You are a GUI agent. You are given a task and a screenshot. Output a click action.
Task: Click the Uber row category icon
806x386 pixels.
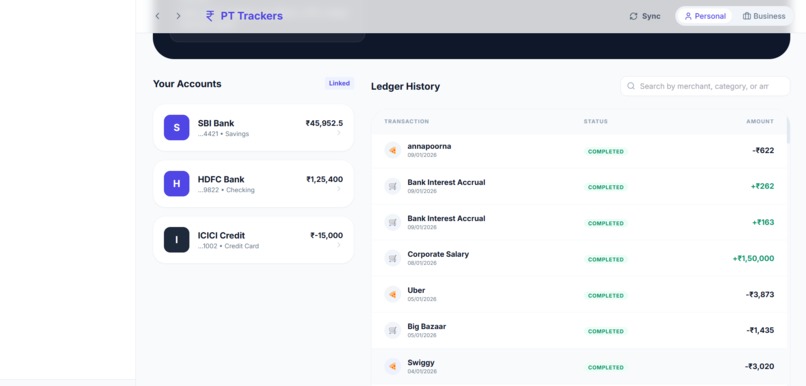coord(393,294)
